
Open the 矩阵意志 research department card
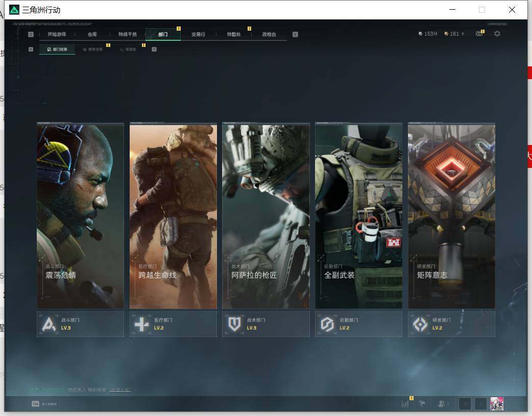(452, 216)
